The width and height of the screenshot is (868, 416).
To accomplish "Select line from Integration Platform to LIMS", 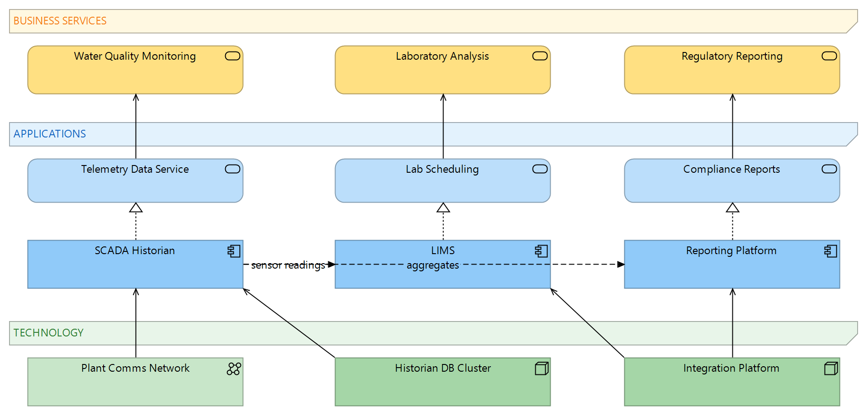I will (x=587, y=323).
